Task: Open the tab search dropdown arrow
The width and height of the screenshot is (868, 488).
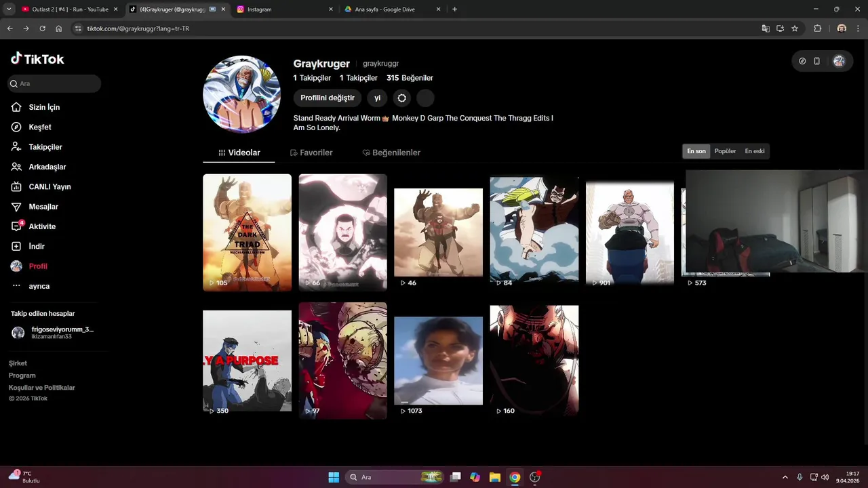Action: click(9, 9)
